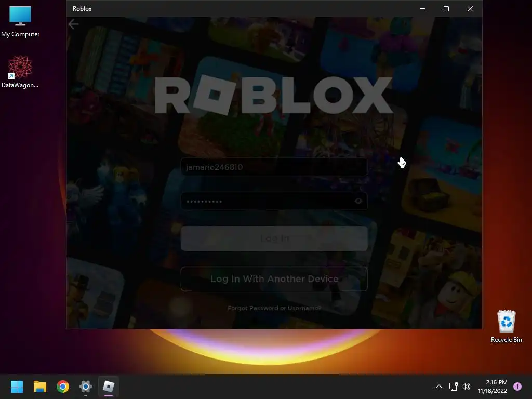Select the Recycle Bin desktop icon
This screenshot has width=532, height=399.
[x=506, y=326]
